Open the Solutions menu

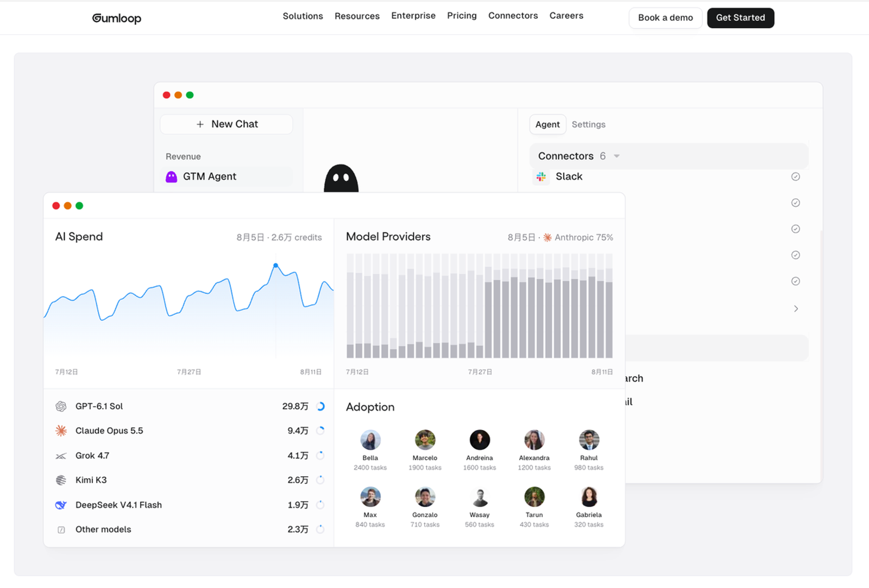coord(303,16)
